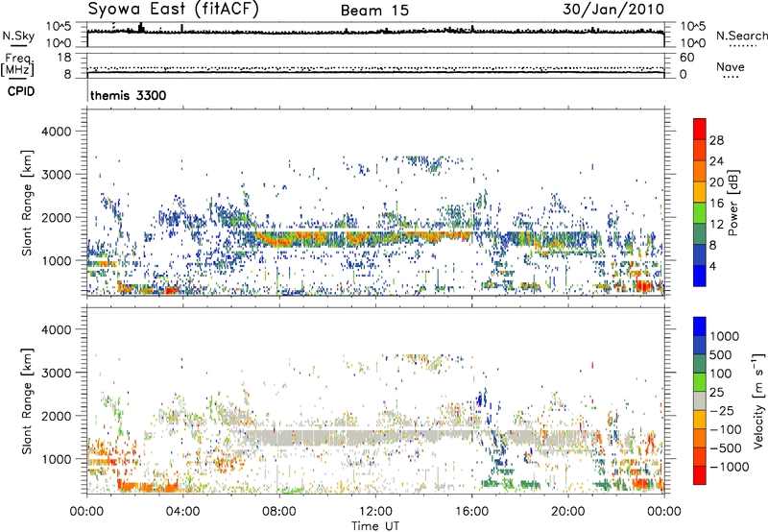Click the '3000' tick on Velocity panel axis
768x532 pixels.
tap(56, 373)
